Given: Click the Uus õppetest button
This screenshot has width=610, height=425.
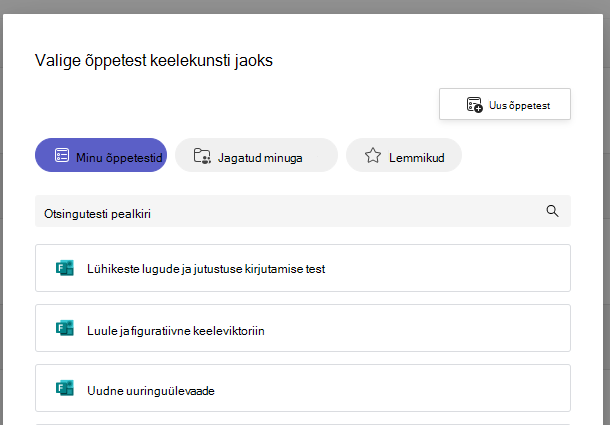Looking at the screenshot, I should click(x=505, y=104).
